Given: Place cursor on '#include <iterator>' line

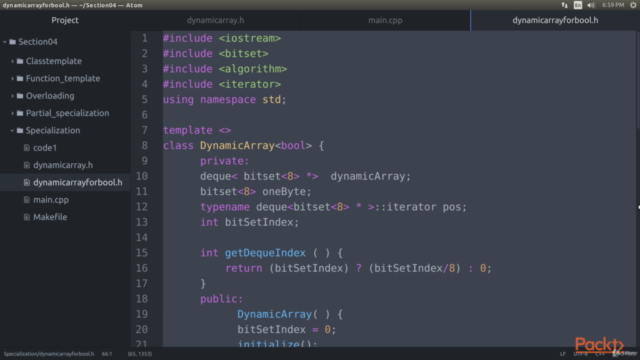Looking at the screenshot, I should coord(222,84).
